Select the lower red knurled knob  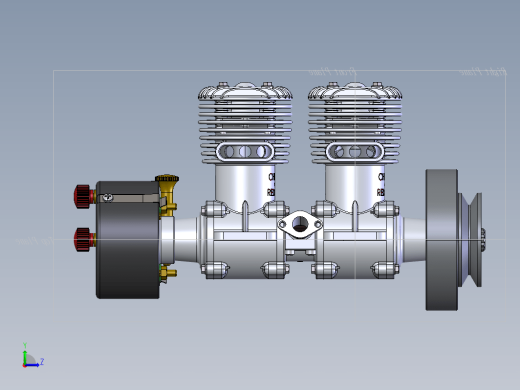[x=84, y=239]
